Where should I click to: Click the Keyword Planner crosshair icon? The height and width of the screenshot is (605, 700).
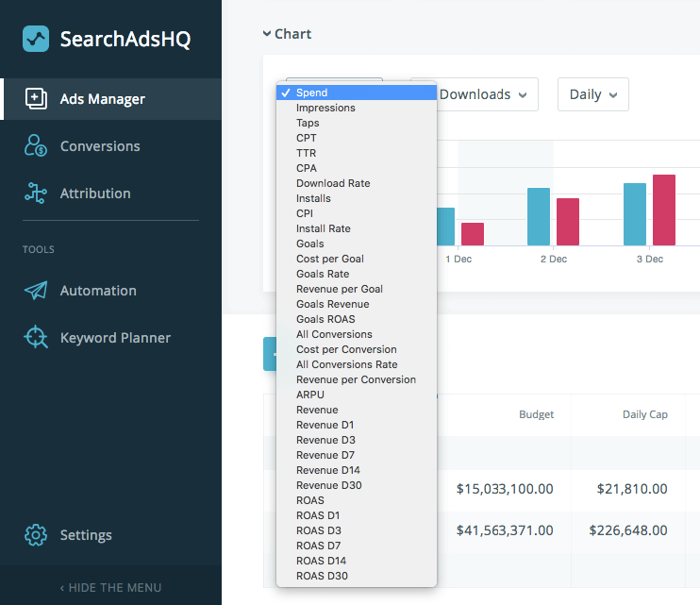point(36,338)
